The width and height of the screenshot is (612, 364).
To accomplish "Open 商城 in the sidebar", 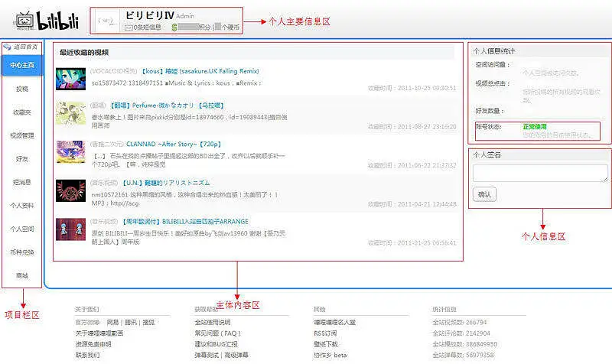I will tap(22, 276).
